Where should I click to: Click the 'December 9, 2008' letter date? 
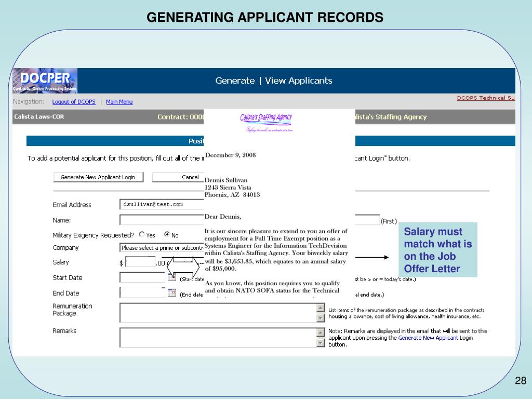pyautogui.click(x=230, y=155)
